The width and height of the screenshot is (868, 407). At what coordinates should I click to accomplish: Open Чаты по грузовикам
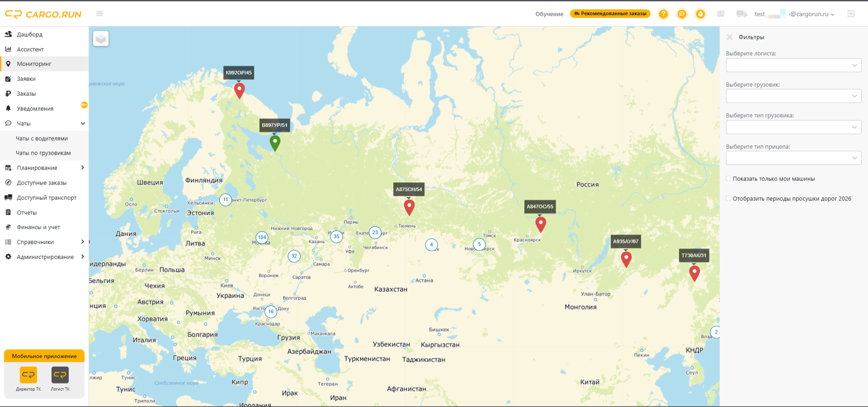coord(44,153)
